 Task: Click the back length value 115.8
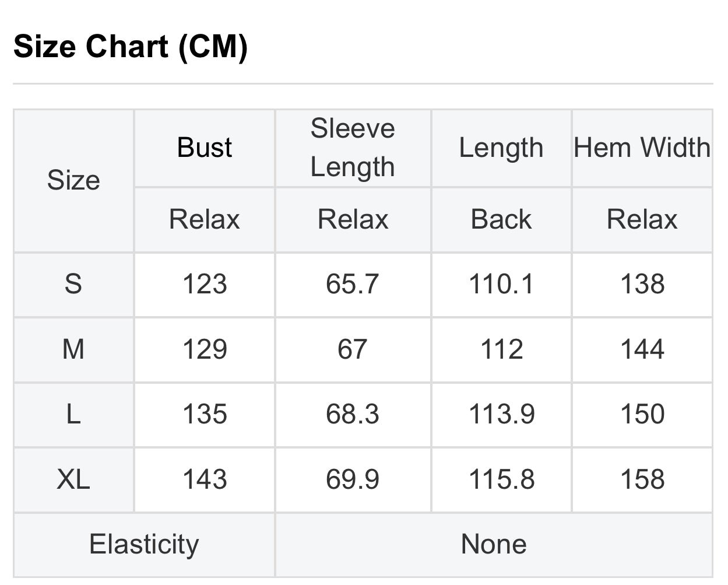(x=501, y=479)
